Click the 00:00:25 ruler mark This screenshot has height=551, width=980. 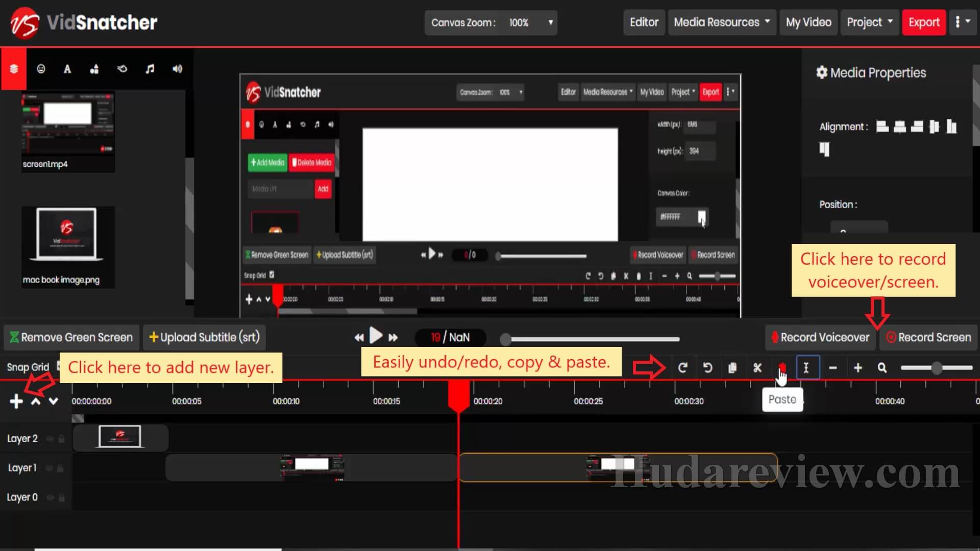(x=588, y=401)
